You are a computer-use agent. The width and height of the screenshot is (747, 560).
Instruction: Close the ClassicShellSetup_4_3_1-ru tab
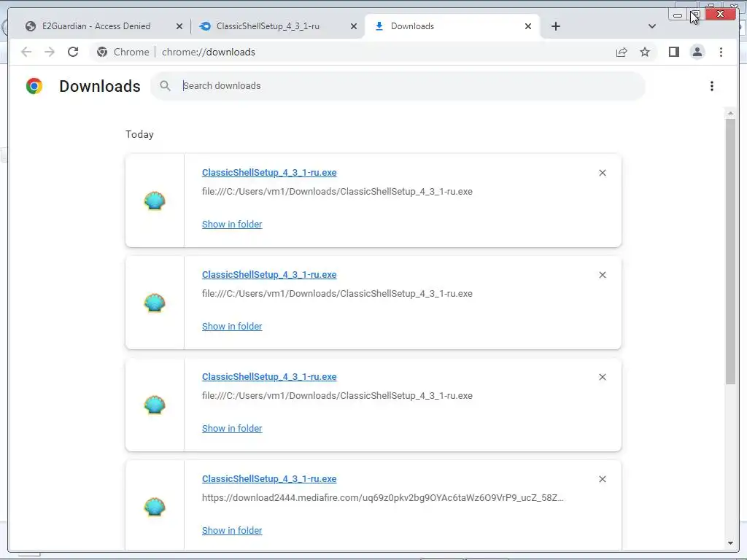pos(354,26)
